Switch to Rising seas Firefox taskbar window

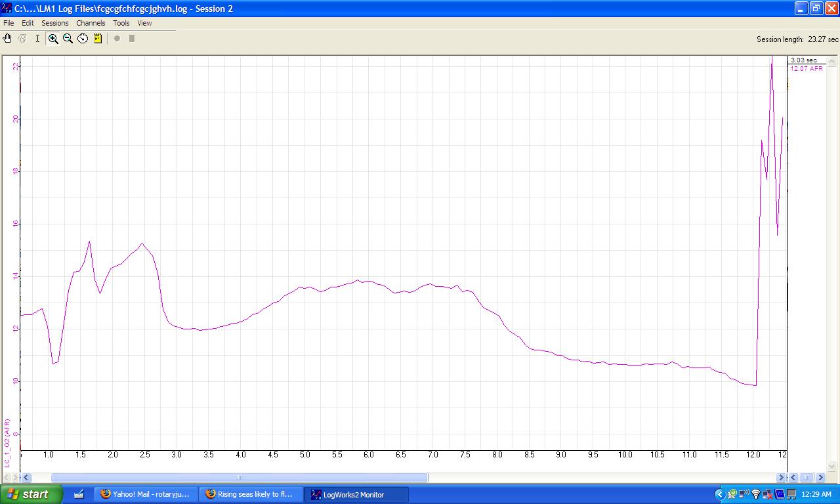pyautogui.click(x=251, y=494)
